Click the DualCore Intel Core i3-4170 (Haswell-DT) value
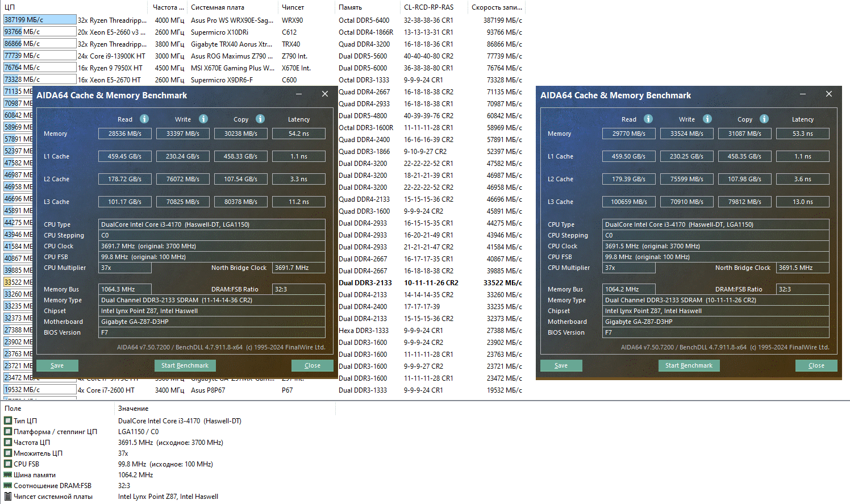Viewport: 850px width, 504px height. click(180, 420)
